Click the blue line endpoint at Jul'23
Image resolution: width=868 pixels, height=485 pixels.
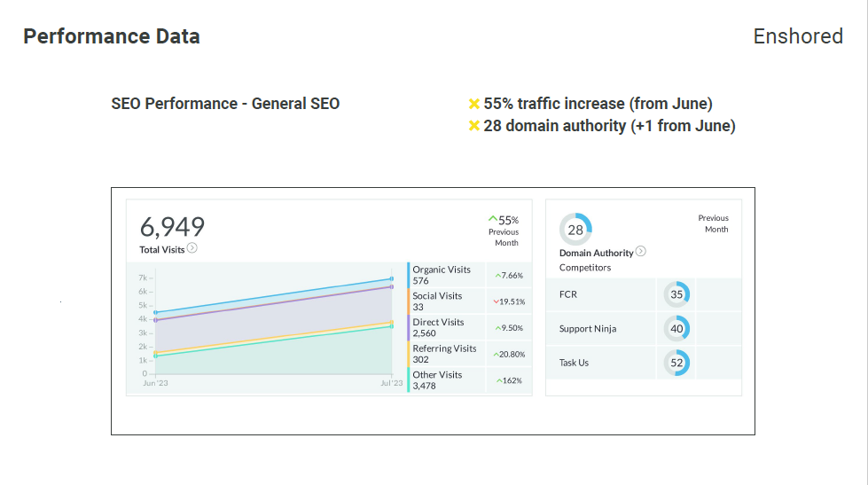pos(392,279)
